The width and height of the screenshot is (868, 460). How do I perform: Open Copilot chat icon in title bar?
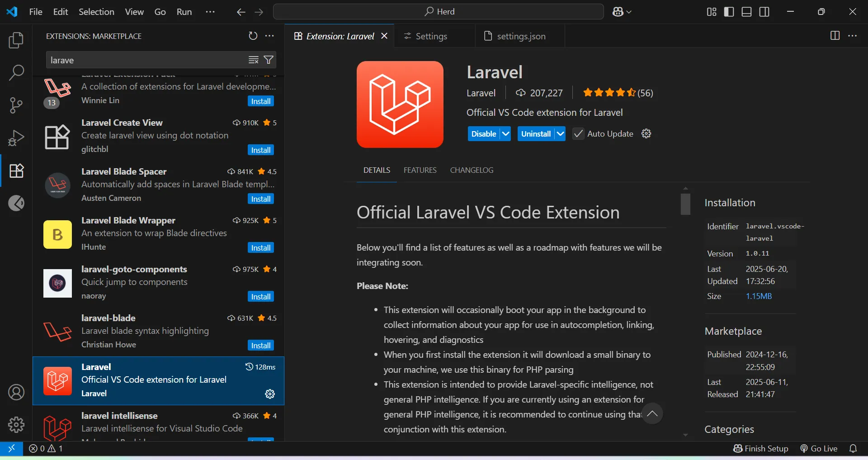(618, 12)
